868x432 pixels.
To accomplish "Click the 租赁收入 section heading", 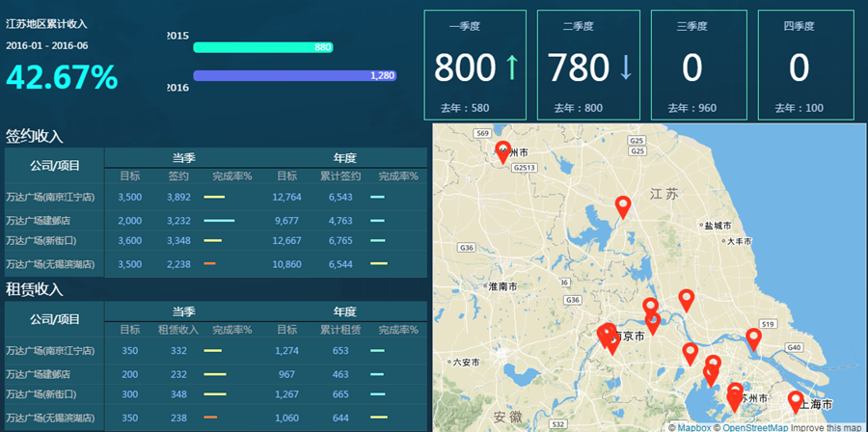I will 35,289.
